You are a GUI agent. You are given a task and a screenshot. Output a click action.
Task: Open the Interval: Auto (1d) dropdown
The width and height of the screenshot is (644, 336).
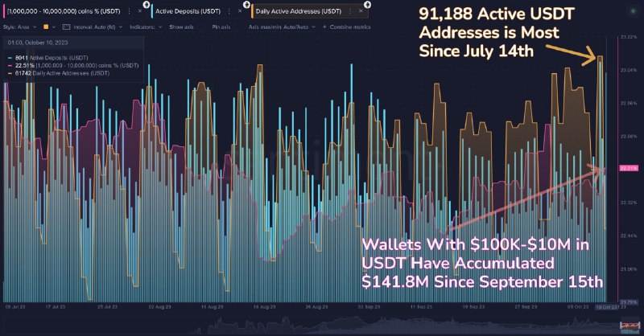97,27
